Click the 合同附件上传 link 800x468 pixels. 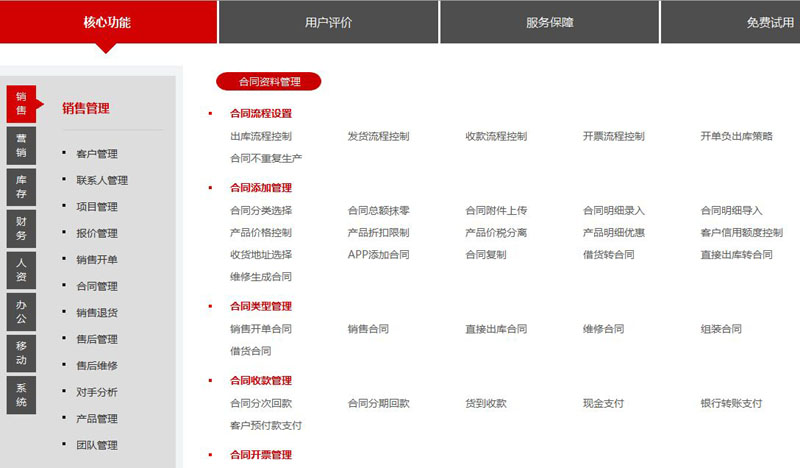tap(496, 210)
